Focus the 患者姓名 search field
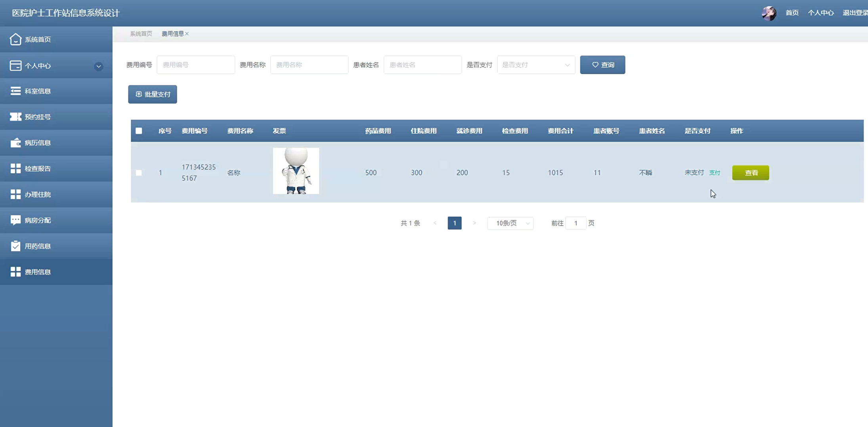The height and width of the screenshot is (427, 868). 423,65
